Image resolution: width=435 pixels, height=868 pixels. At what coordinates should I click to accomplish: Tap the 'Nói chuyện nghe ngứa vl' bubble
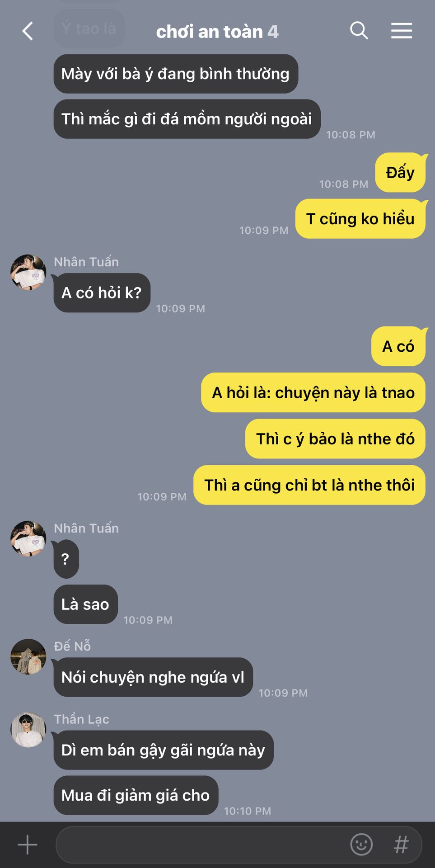(153, 677)
